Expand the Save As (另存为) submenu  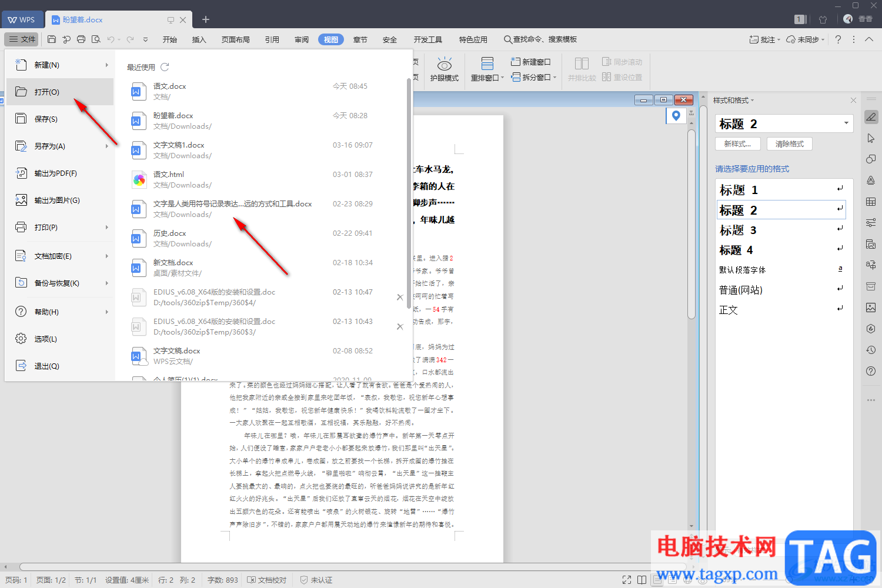pos(106,146)
